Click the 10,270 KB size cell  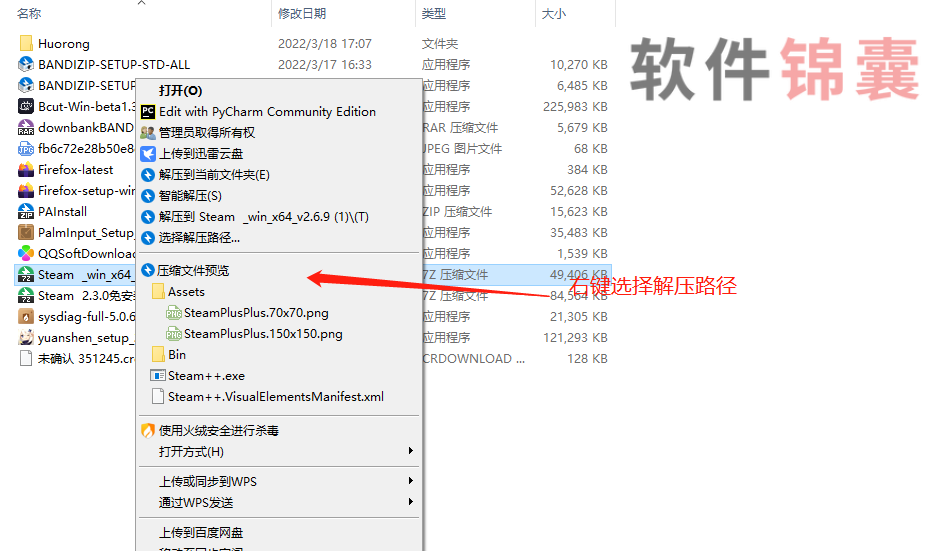pyautogui.click(x=579, y=65)
